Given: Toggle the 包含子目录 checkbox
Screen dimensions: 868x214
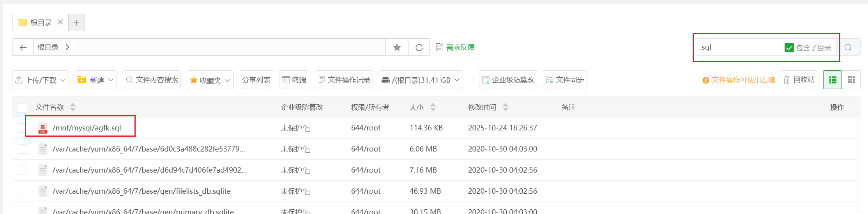Looking at the screenshot, I should [789, 48].
